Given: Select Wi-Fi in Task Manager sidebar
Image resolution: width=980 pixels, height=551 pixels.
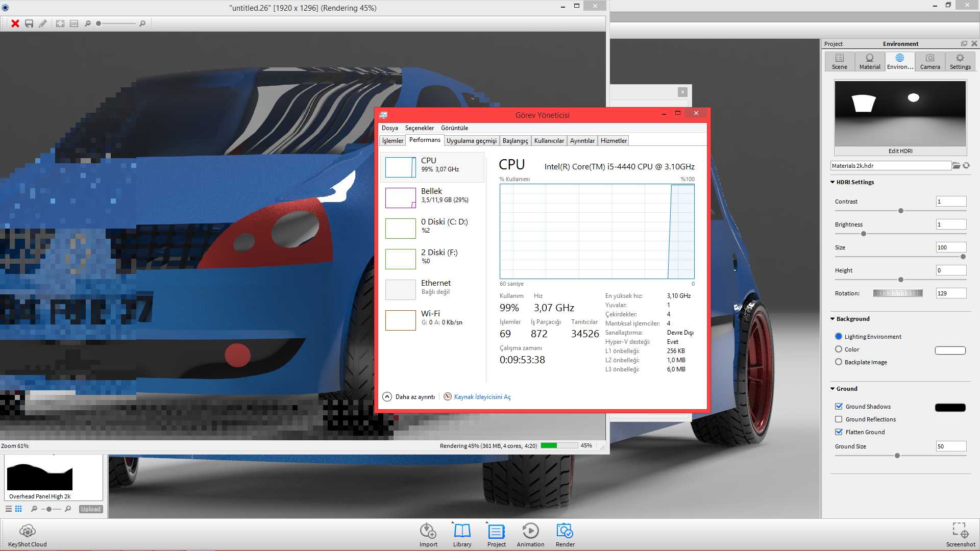Looking at the screenshot, I should coord(432,320).
